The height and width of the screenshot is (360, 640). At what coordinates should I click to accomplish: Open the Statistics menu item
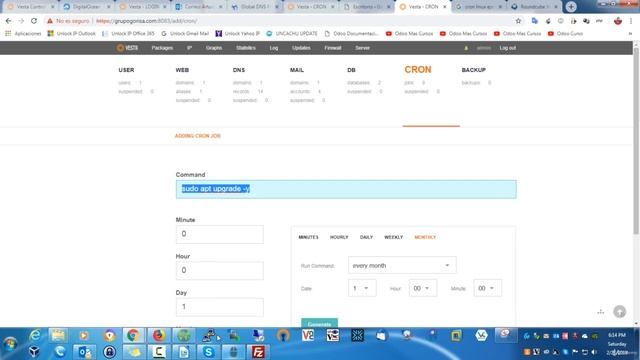(246, 48)
